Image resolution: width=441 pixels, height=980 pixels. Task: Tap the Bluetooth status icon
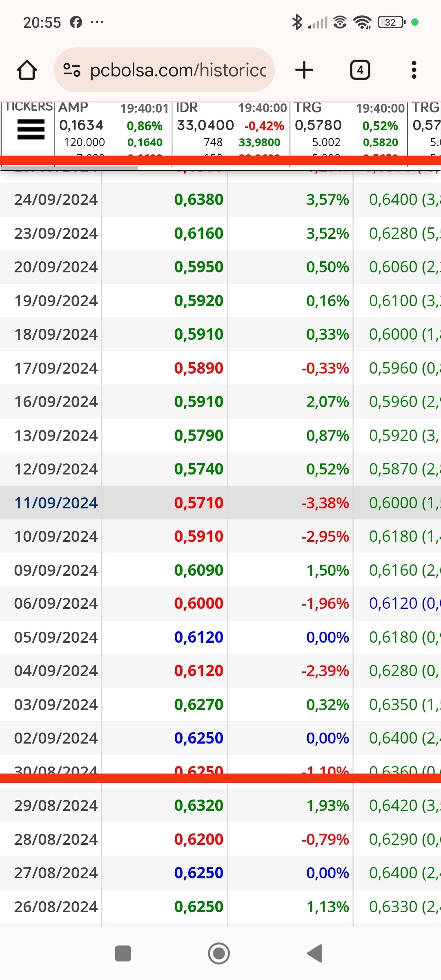297,22
